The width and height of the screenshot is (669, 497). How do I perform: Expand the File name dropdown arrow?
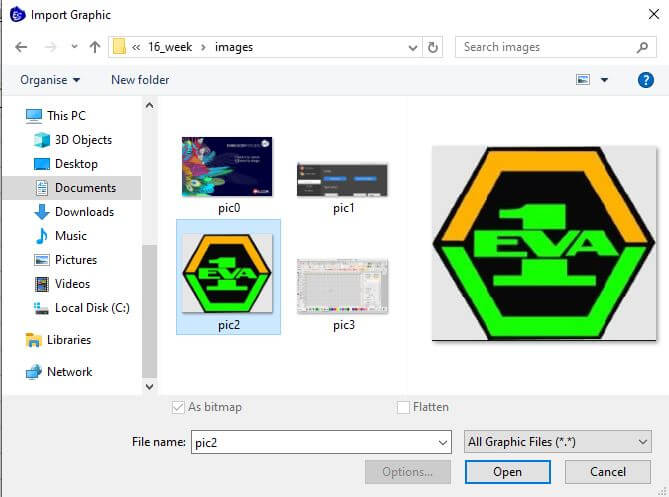point(443,443)
